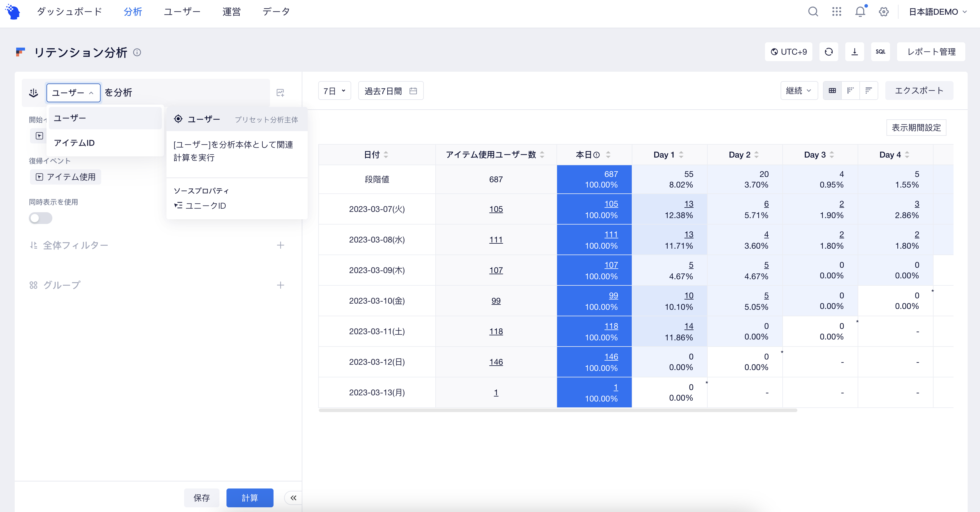Open Day 1 value 14 for 2023-03-11
Viewport: 980px width, 512px height.
[x=689, y=327]
